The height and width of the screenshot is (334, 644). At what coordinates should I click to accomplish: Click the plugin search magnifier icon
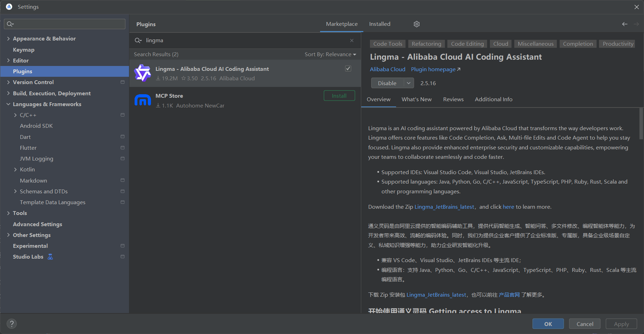(x=138, y=40)
